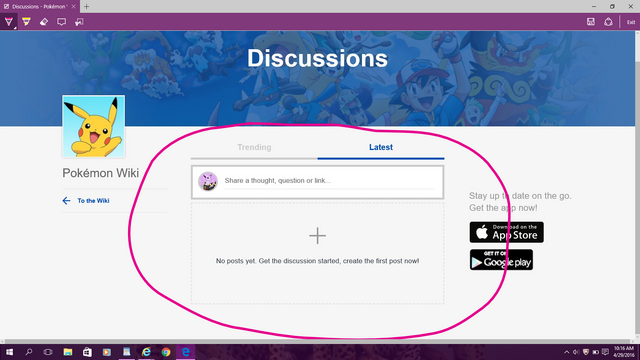Open the Pikachu wiki avatar image
Image resolution: width=640 pixels, height=360 pixels.
[93, 127]
